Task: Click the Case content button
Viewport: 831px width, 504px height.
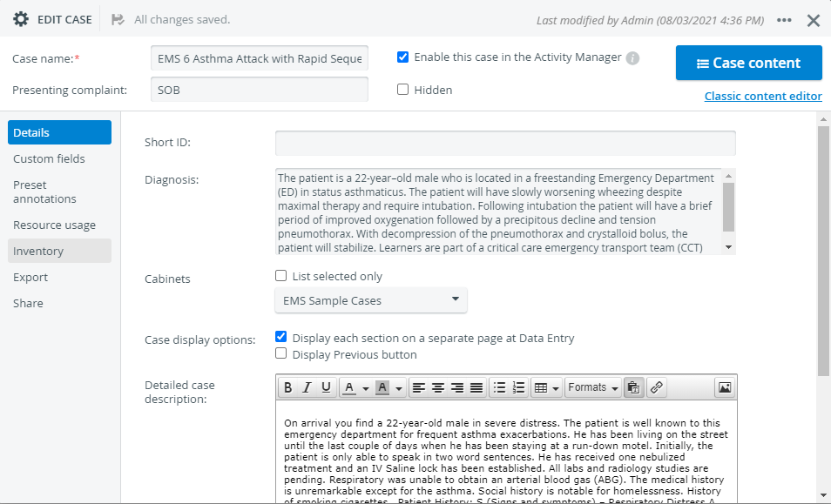Action: [748, 63]
